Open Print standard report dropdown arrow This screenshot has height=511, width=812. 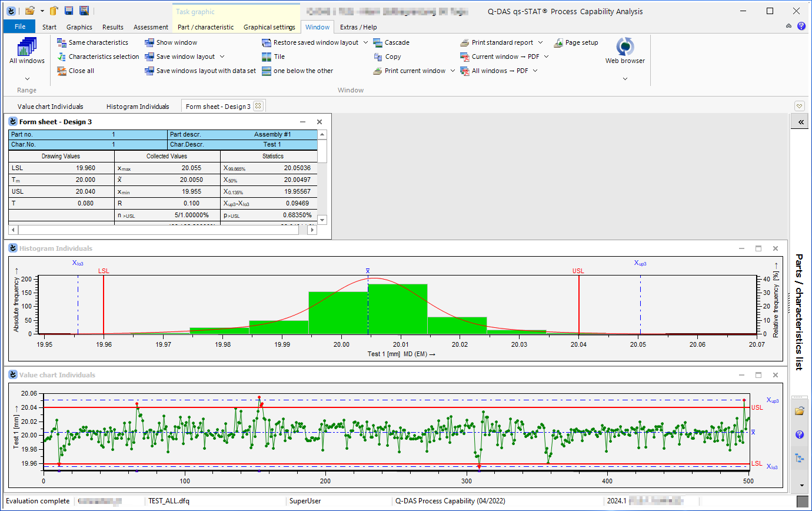point(541,42)
